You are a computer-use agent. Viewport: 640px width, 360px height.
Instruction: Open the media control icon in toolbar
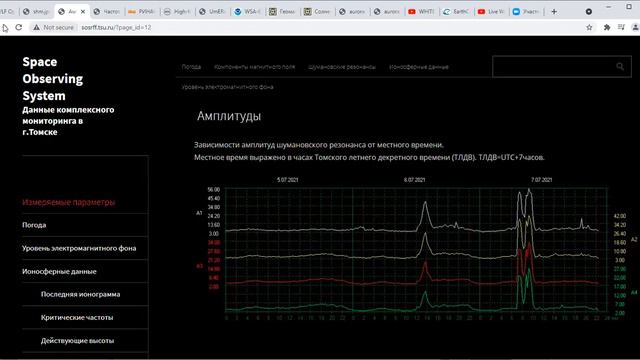tap(621, 27)
